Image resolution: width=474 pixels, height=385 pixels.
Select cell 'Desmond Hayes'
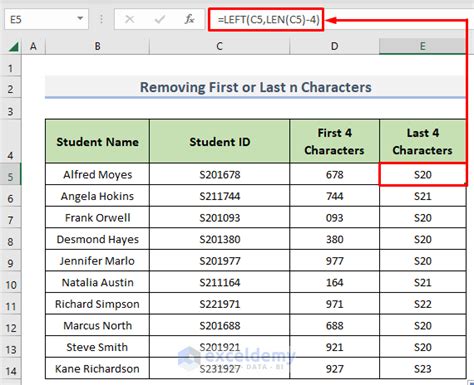[x=98, y=239]
